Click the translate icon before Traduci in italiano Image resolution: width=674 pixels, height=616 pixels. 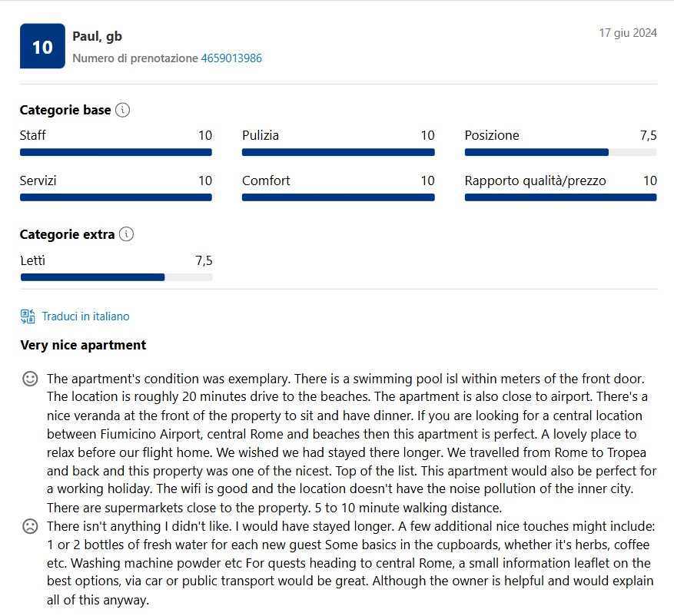pos(28,316)
